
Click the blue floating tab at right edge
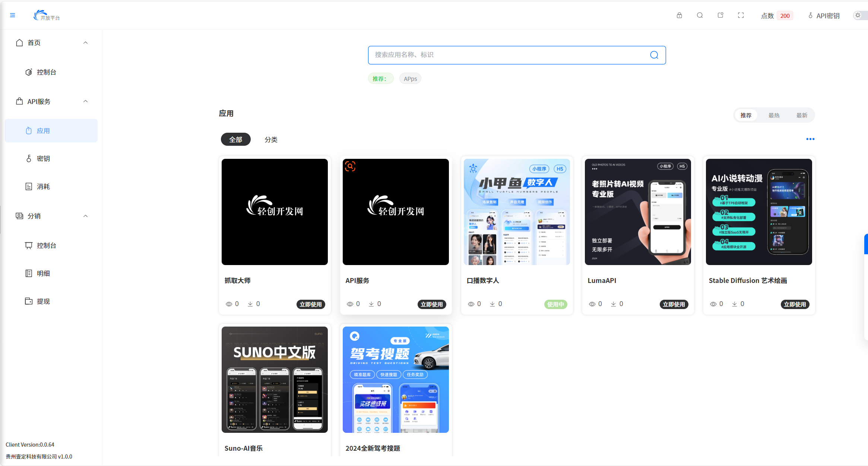point(866,244)
